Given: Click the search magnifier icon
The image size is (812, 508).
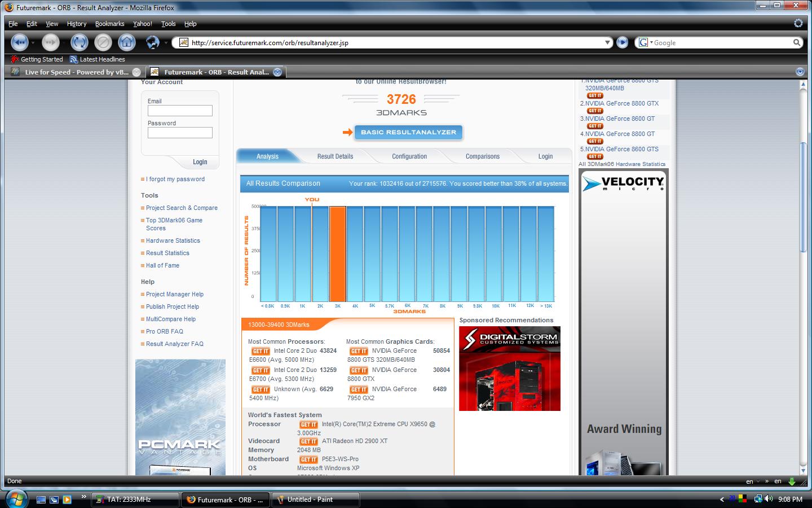Looking at the screenshot, I should click(x=797, y=42).
